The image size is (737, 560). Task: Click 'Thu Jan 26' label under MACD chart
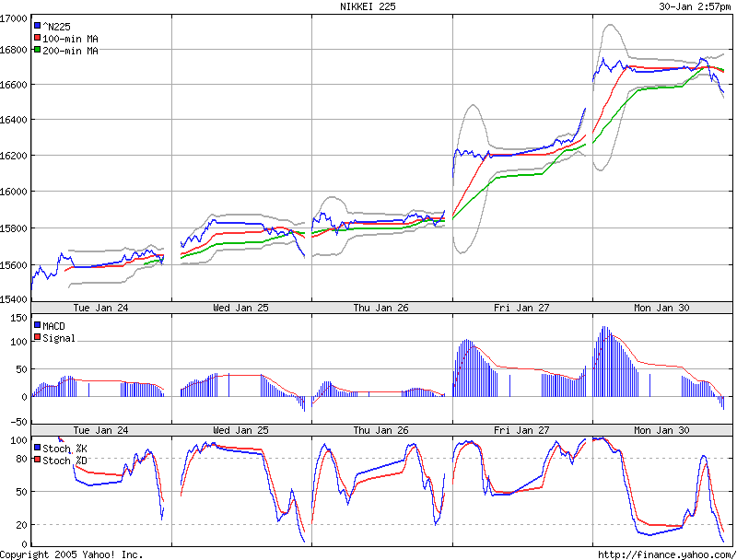pyautogui.click(x=380, y=430)
